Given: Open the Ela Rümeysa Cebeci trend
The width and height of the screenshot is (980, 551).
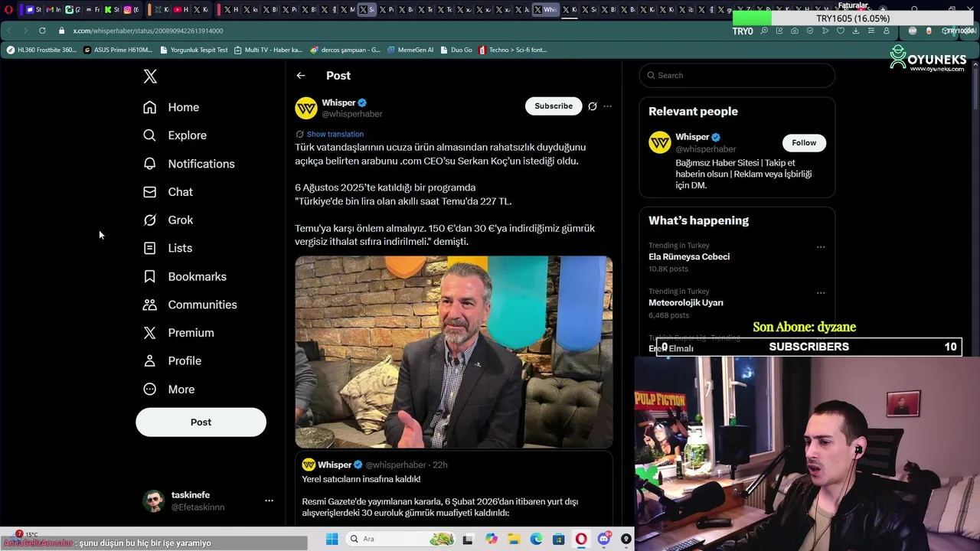Looking at the screenshot, I should (689, 257).
